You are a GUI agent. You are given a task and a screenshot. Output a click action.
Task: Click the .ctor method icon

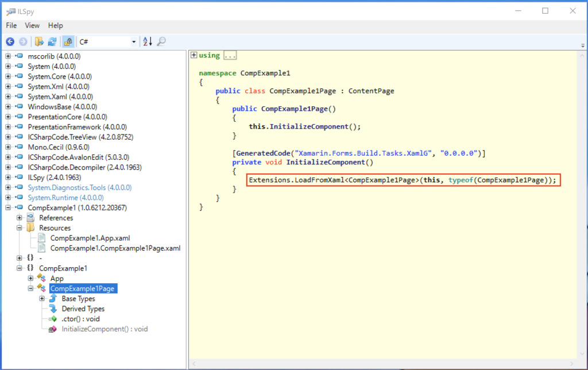(53, 319)
